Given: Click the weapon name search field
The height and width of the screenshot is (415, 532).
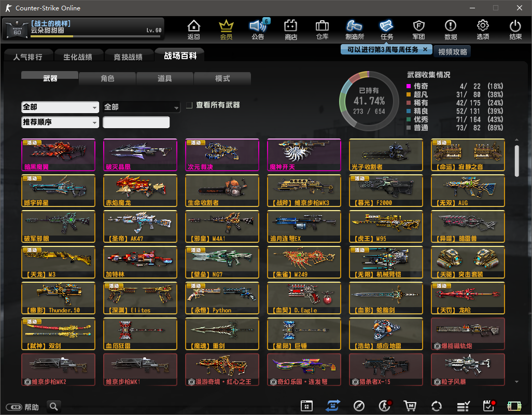Looking at the screenshot, I should (136, 122).
